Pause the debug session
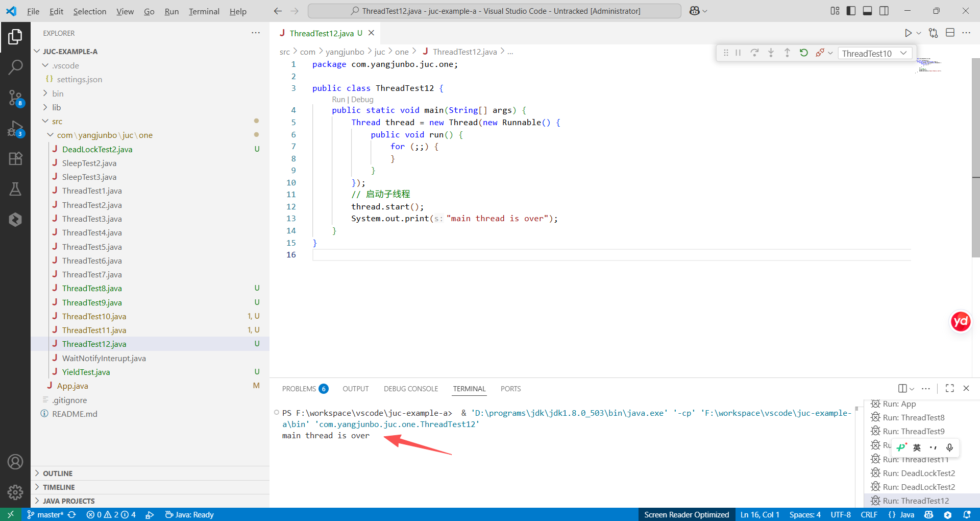 click(738, 53)
